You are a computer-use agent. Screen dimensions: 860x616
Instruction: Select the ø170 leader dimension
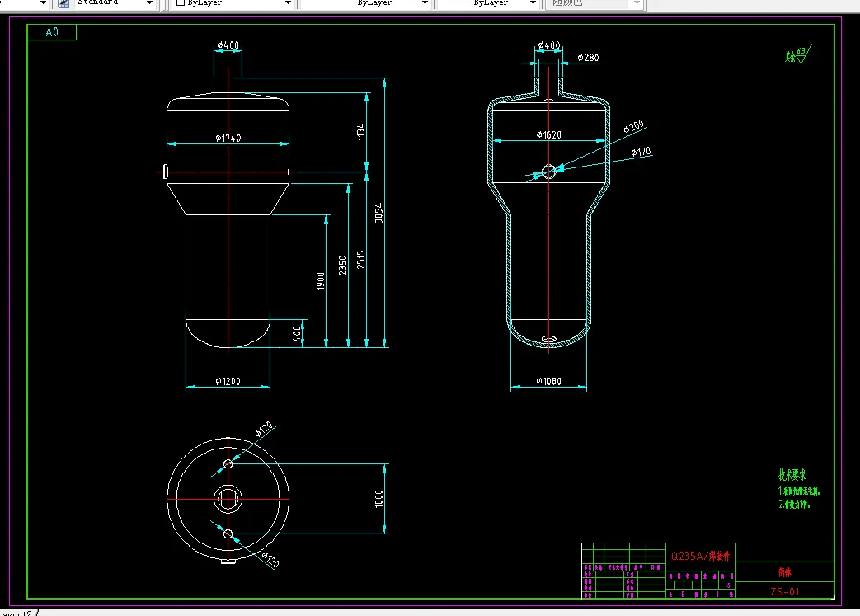click(641, 152)
